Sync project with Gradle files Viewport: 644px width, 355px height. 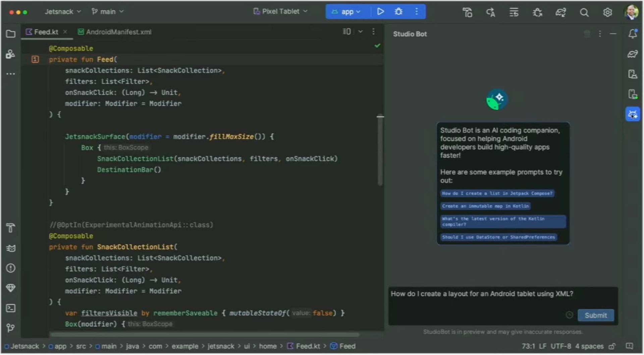[561, 12]
